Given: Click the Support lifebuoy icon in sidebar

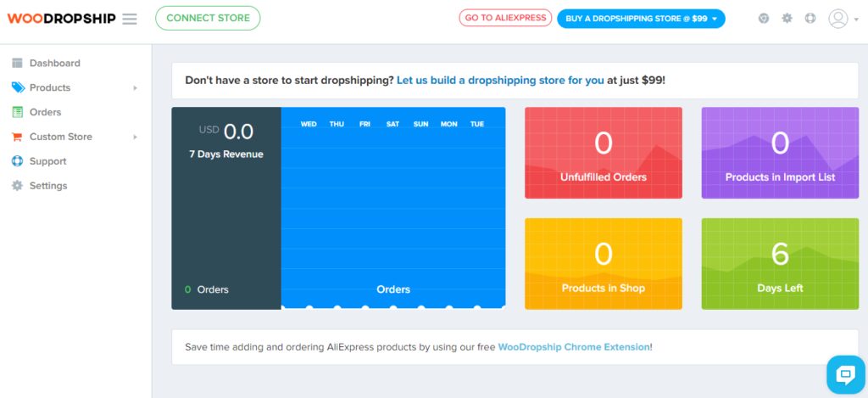Looking at the screenshot, I should [x=18, y=161].
